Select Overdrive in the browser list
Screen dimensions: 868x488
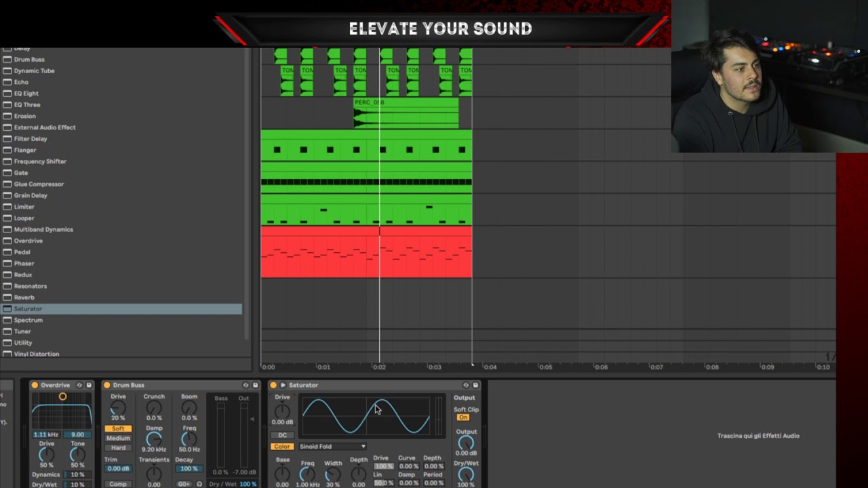121,241
